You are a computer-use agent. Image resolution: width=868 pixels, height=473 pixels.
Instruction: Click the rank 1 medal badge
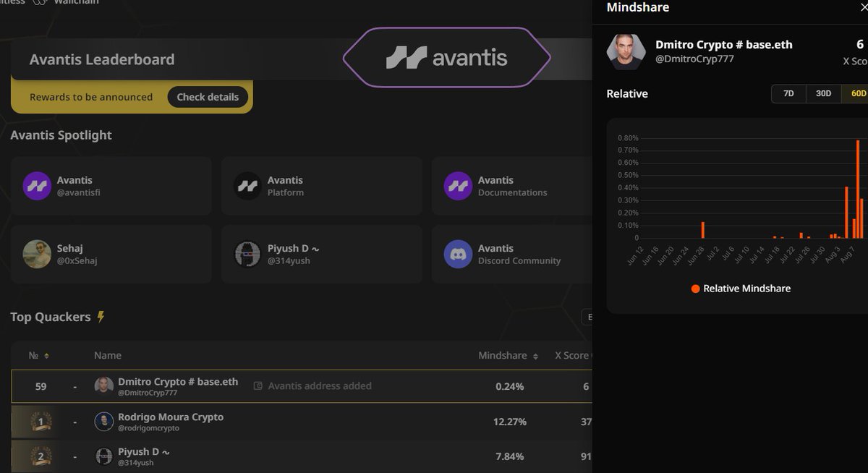pos(41,422)
